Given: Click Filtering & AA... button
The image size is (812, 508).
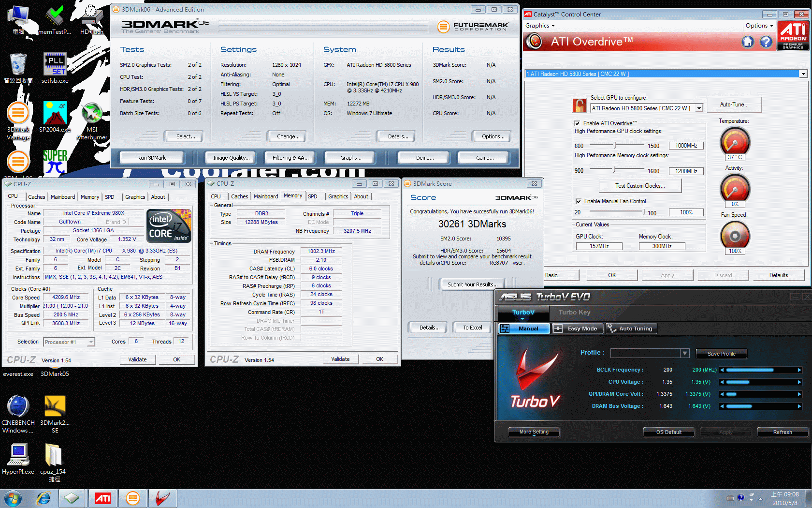Looking at the screenshot, I should pos(290,158).
